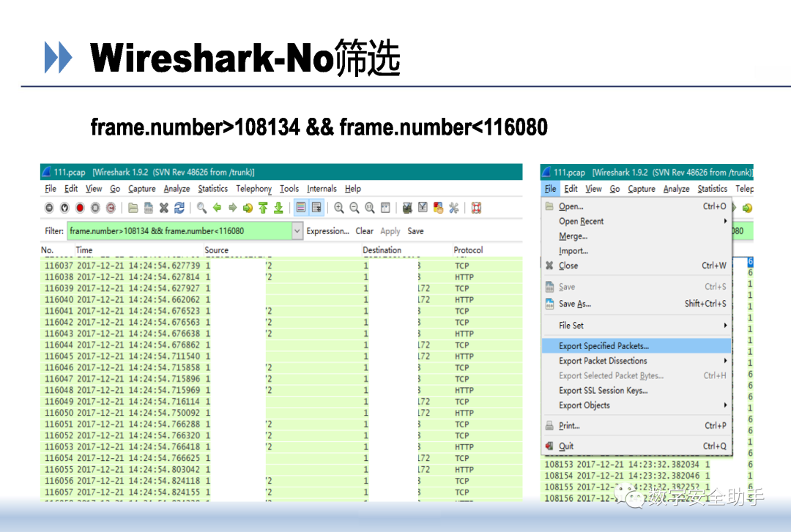Open the Telephony menu
The width and height of the screenshot is (791, 532).
coord(253,189)
